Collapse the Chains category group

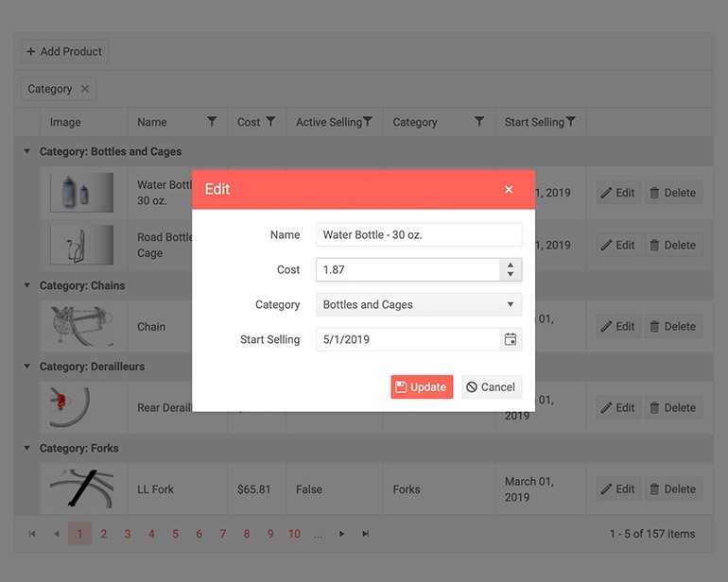(26, 285)
